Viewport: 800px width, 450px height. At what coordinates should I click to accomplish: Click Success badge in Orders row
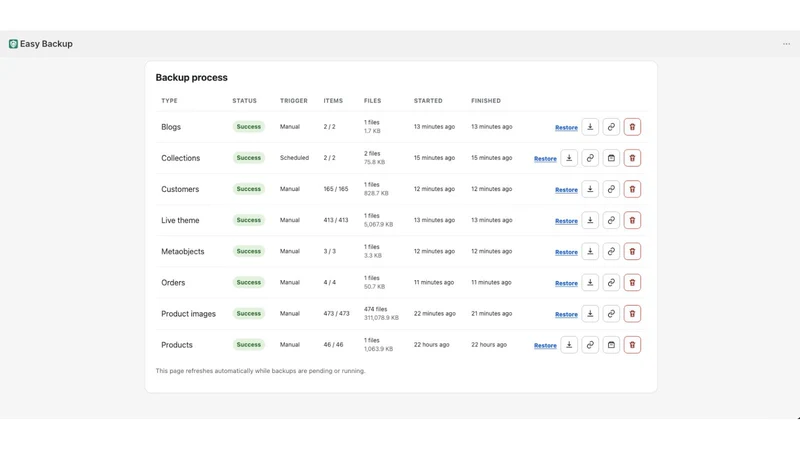point(248,283)
